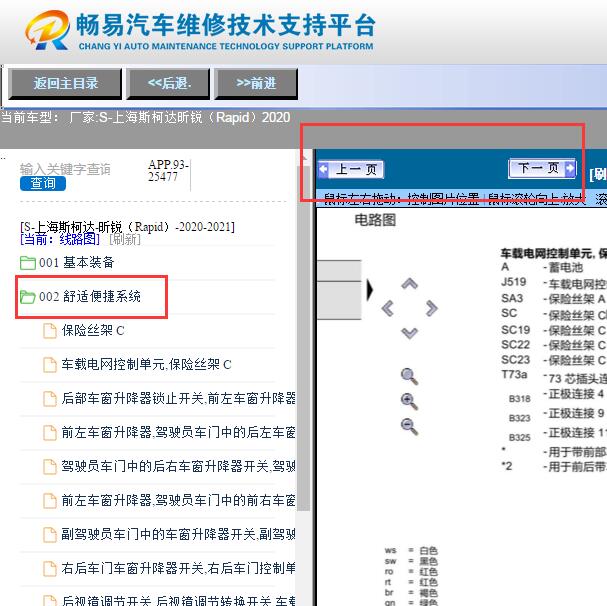Open 驾驶员车门中的后右车窗升降器开关 document
This screenshot has width=607, height=606.
click(178, 467)
